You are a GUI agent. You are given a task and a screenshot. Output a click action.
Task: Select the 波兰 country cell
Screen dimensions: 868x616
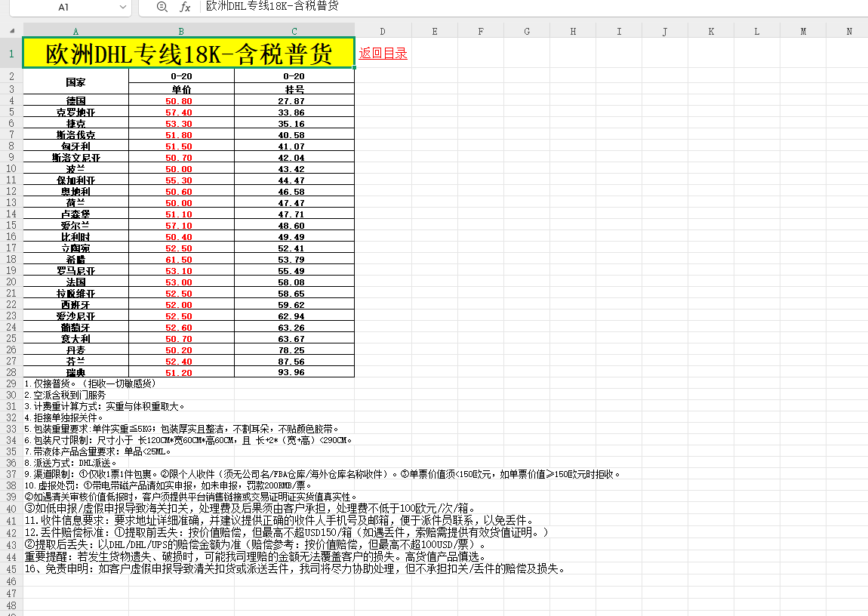click(x=75, y=169)
